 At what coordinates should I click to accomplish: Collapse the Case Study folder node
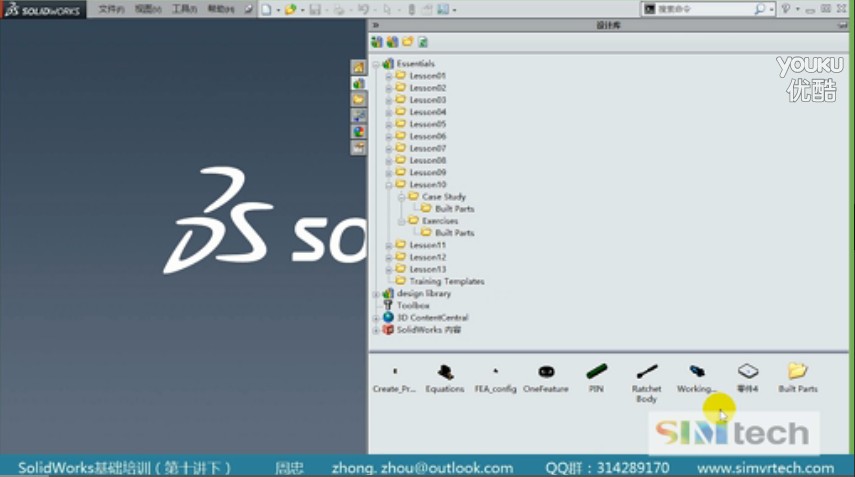401,197
